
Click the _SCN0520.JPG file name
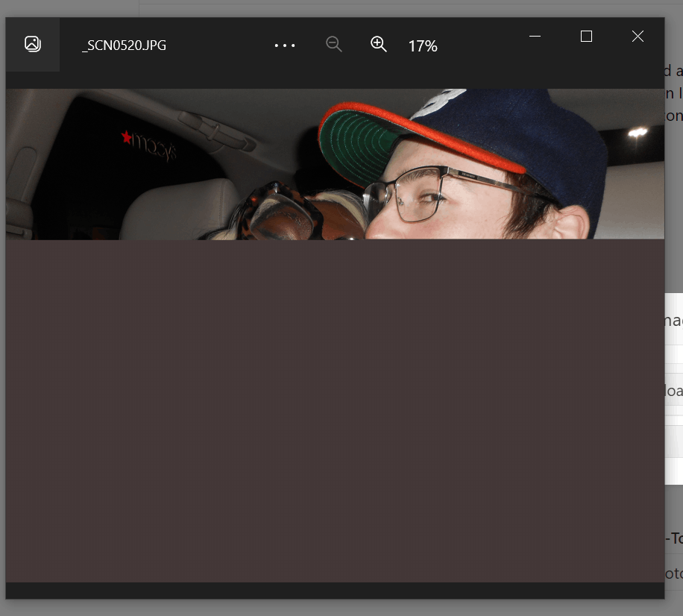124,45
